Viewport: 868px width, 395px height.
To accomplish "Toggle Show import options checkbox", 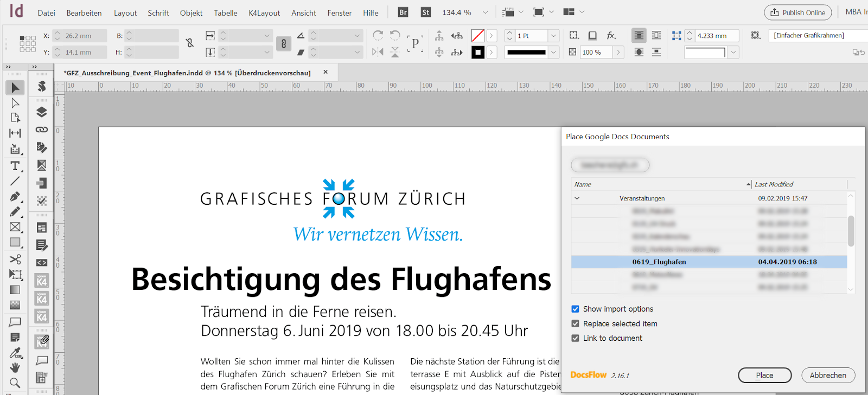I will click(x=575, y=309).
